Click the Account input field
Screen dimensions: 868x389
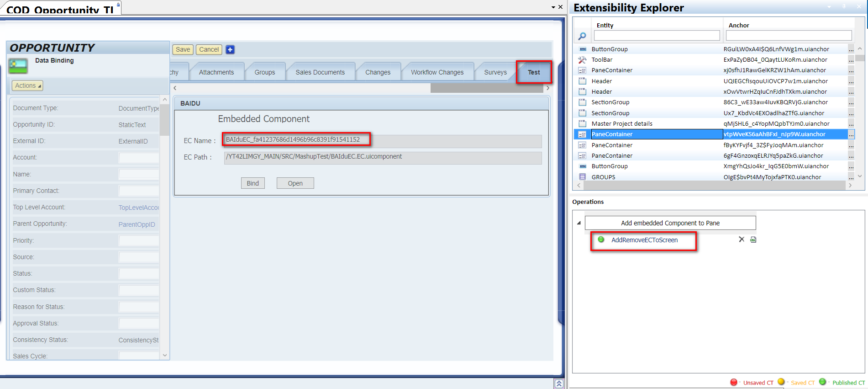pos(139,158)
